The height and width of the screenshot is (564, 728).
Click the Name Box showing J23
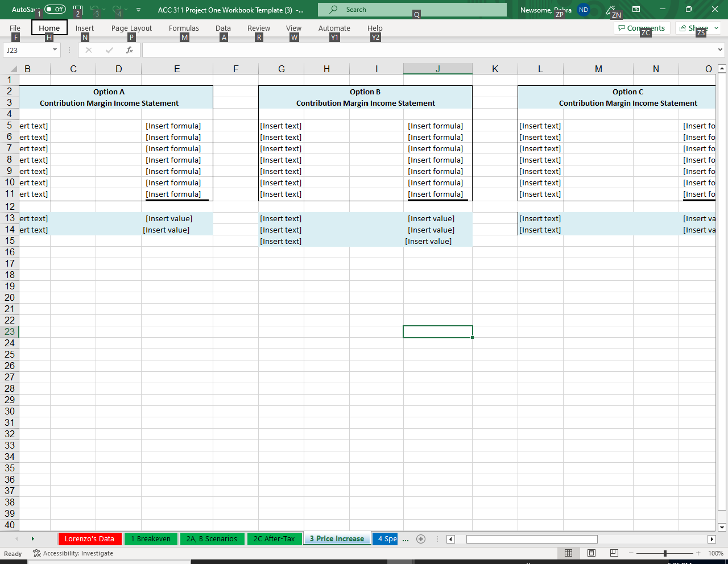(27, 50)
